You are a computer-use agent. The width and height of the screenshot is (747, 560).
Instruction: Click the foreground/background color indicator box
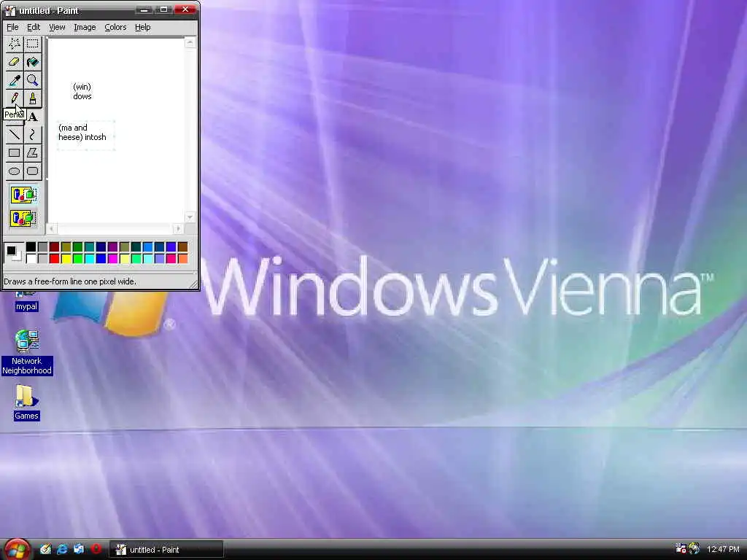coord(13,252)
